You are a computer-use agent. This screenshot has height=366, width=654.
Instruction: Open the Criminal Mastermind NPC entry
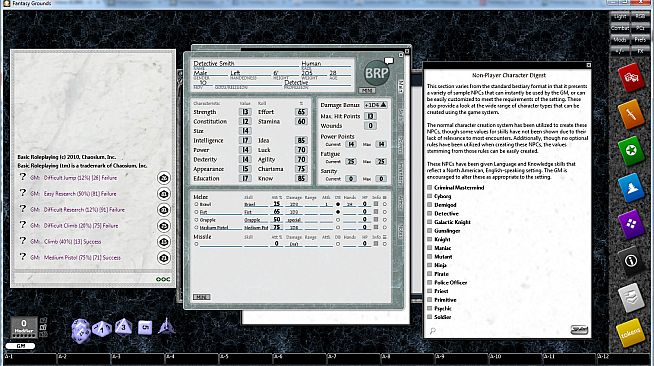[x=459, y=188]
